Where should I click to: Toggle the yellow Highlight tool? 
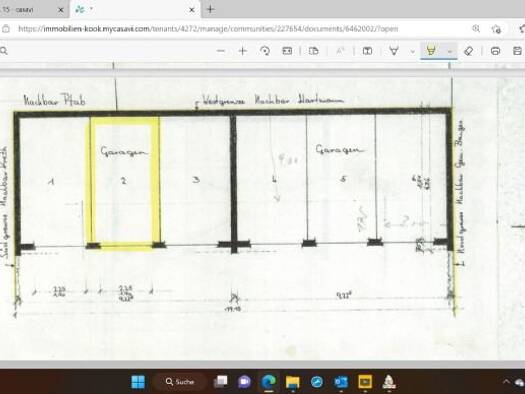[x=431, y=51]
